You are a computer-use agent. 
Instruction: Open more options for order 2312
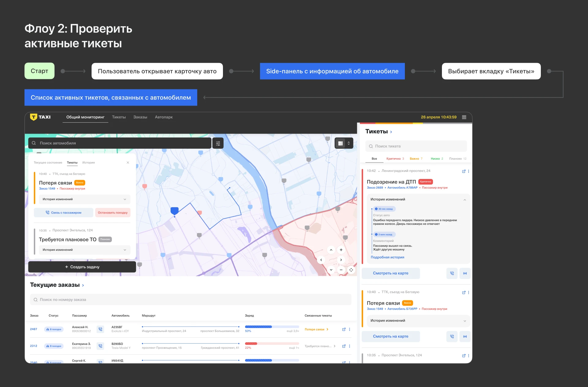pyautogui.click(x=349, y=346)
